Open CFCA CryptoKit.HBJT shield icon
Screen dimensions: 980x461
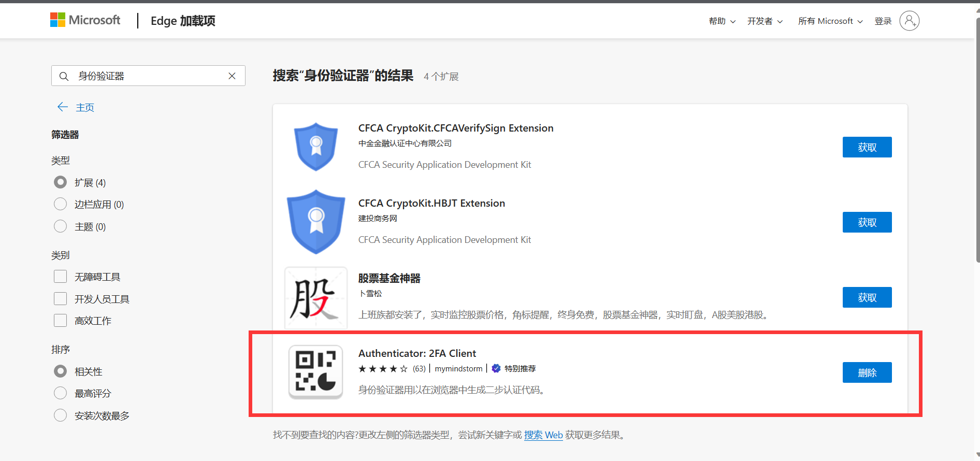[x=316, y=222]
